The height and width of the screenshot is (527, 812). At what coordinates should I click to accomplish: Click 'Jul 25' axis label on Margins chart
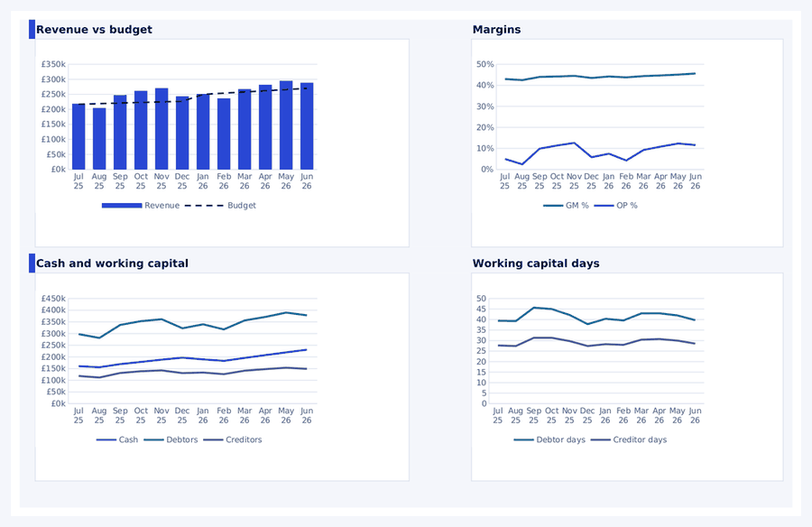505,181
